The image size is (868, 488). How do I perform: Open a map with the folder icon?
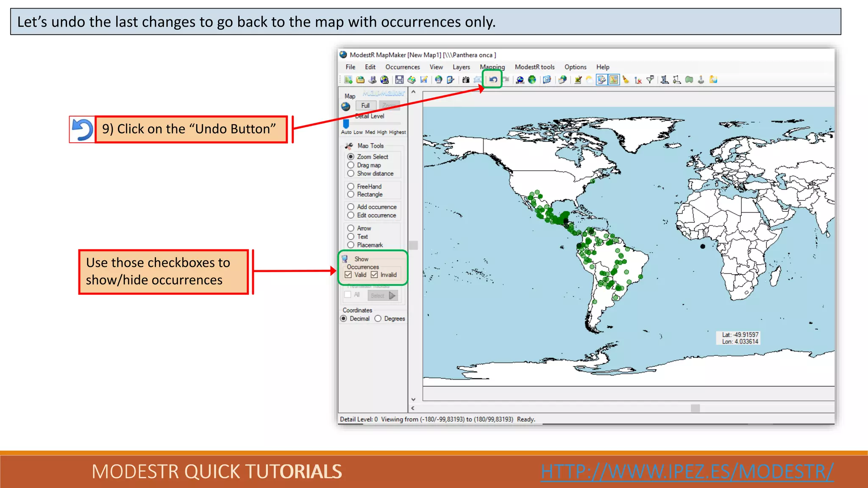tap(360, 80)
